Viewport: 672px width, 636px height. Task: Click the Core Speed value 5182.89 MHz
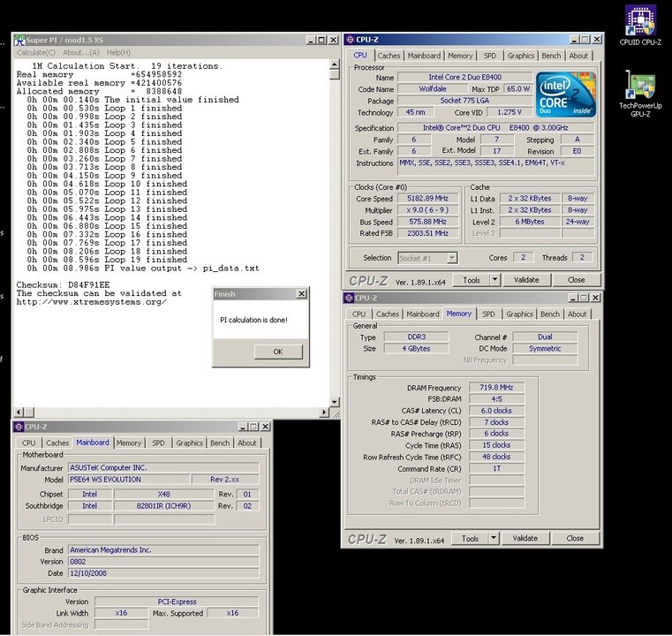pos(427,199)
